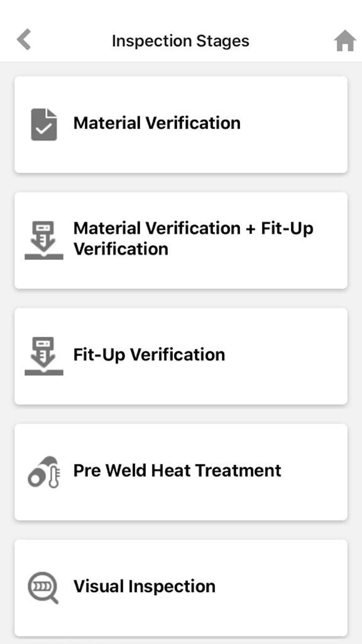
Task: Tap the home icon in the header
Action: click(x=345, y=41)
